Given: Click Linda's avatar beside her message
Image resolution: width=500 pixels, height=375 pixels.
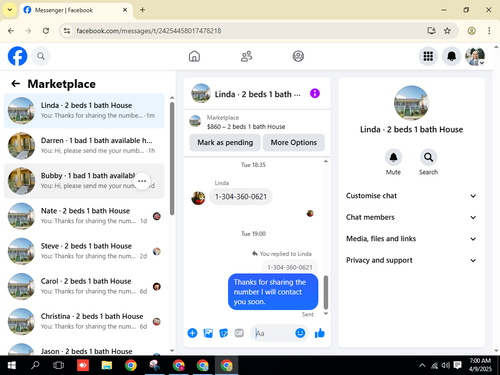Looking at the screenshot, I should click(198, 198).
